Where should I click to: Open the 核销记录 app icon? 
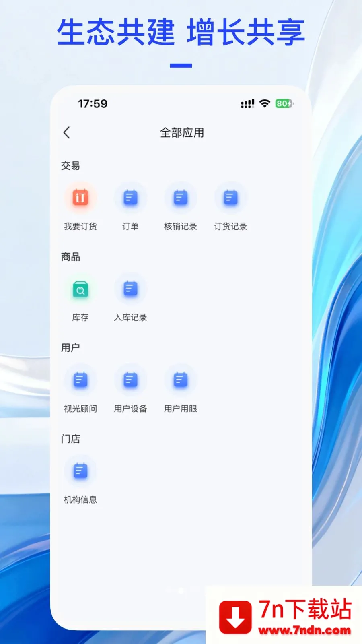181,198
